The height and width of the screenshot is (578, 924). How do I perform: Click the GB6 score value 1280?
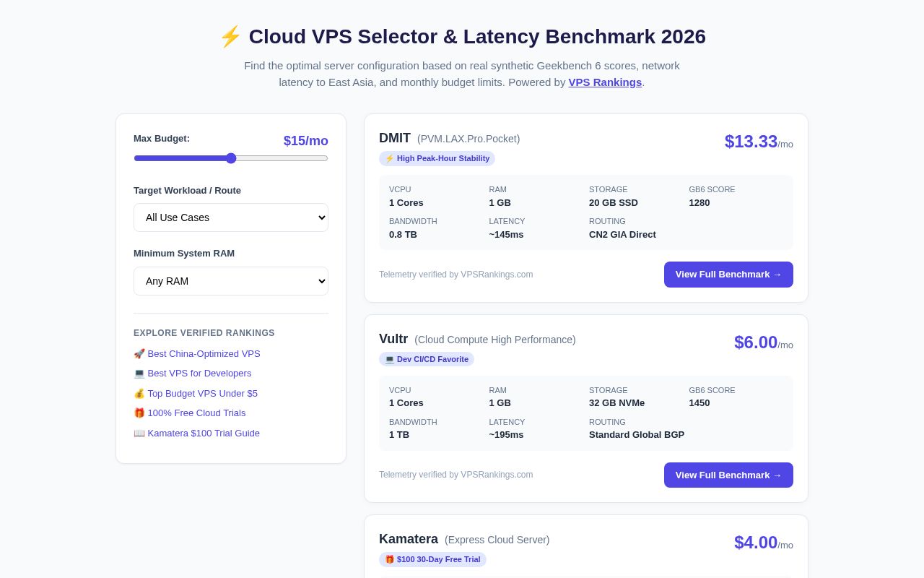(699, 203)
